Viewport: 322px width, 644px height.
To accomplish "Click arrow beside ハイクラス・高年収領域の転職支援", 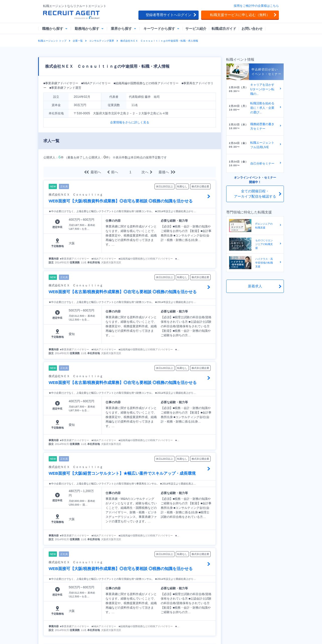I will (x=280, y=262).
